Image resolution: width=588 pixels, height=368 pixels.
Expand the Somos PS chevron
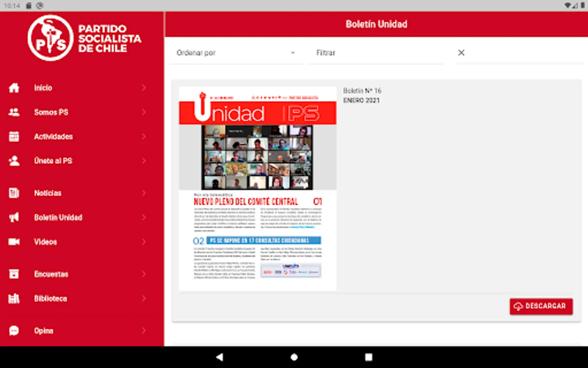[144, 112]
